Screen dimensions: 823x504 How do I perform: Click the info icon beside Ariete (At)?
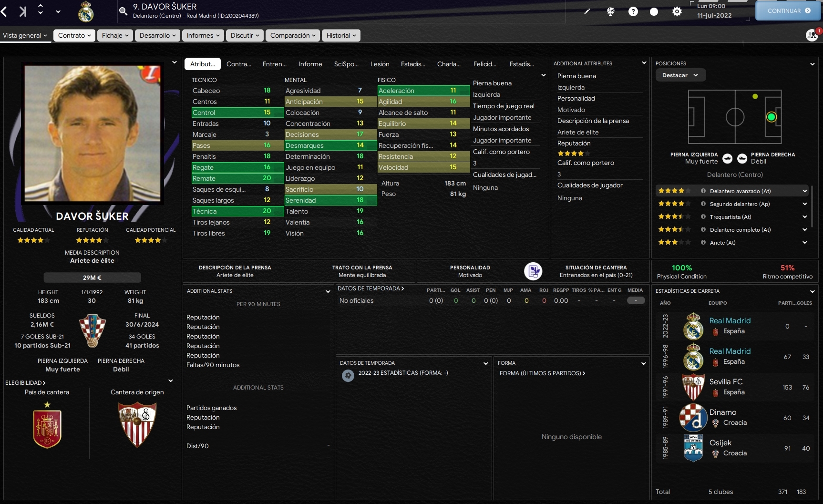[703, 242]
